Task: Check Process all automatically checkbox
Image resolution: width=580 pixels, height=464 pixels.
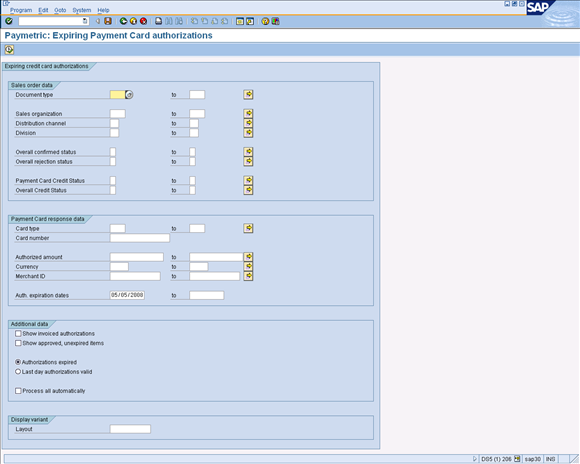Action: click(18, 391)
